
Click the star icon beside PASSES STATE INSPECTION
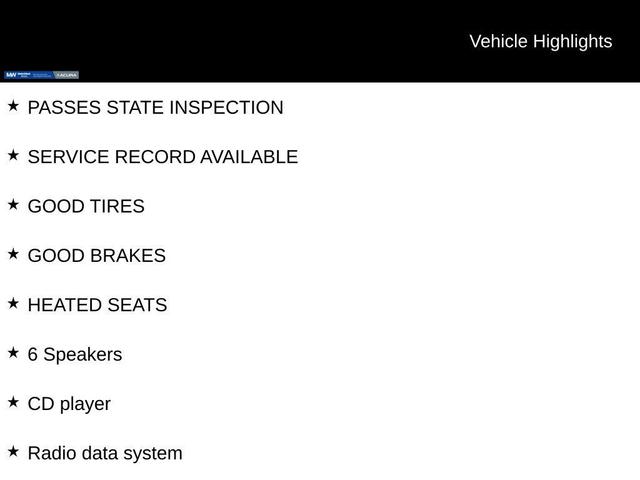click(13, 105)
